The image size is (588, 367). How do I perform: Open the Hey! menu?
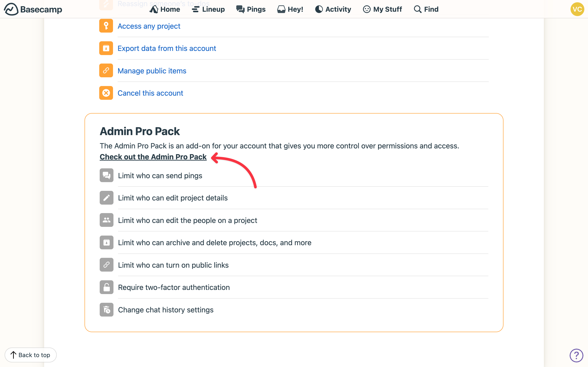[290, 9]
